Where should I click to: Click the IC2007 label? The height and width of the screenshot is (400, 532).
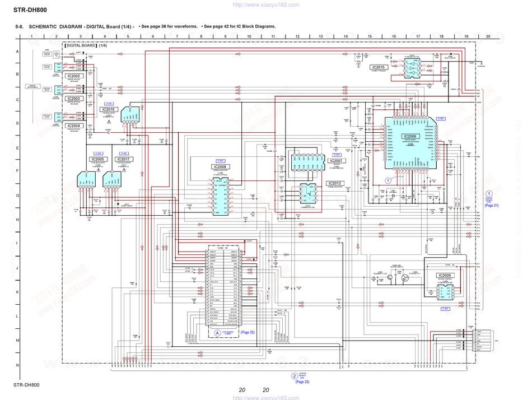click(336, 161)
